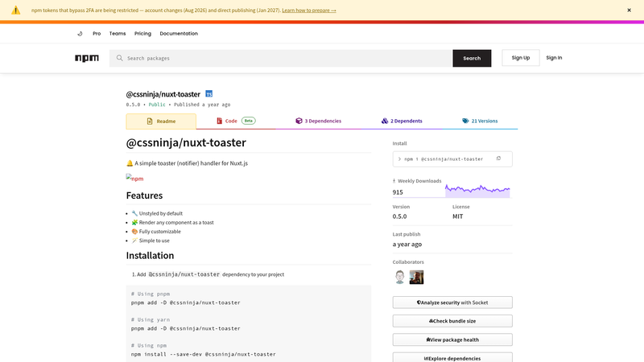Viewport: 644px width, 362px height.
Task: Open the Learn how to prepare link
Action: click(x=309, y=10)
